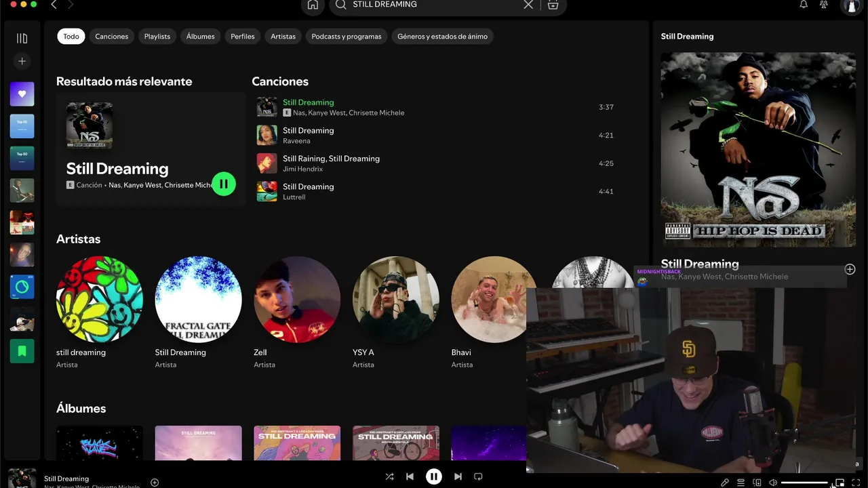The image size is (868, 488).
Task: Open Browse icon next to search bar
Action: (553, 5)
